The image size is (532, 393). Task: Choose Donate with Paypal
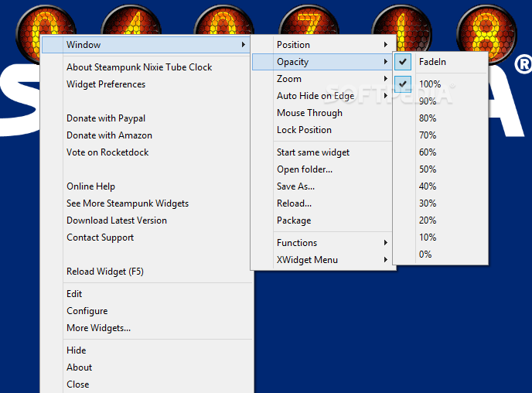(x=146, y=118)
